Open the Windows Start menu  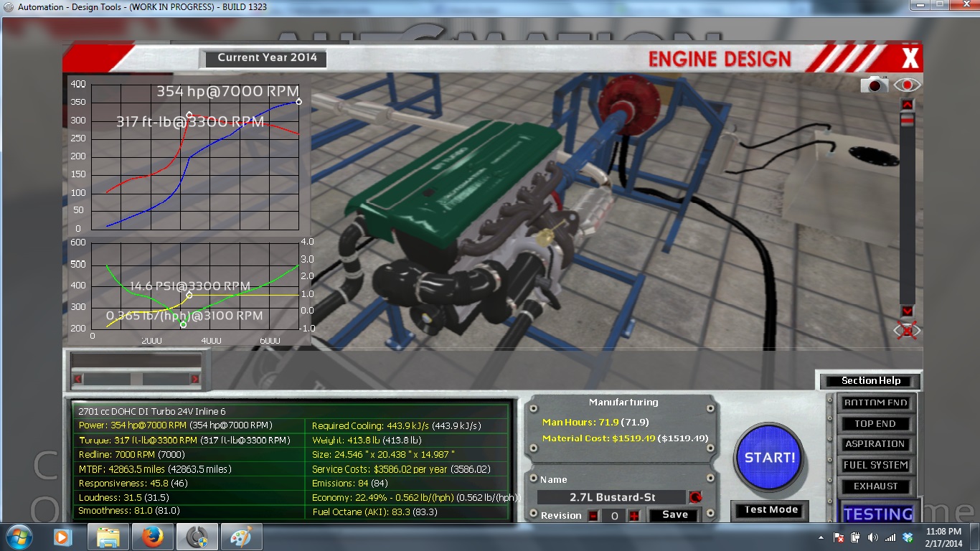[x=18, y=537]
